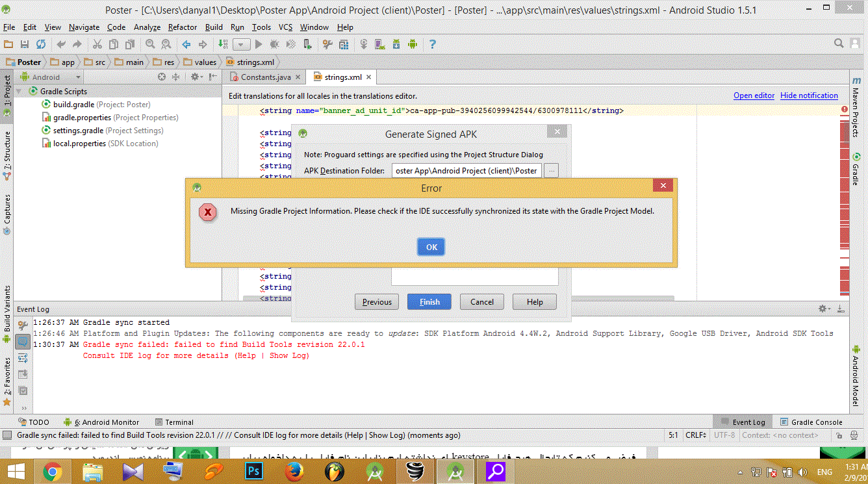Toggle balloon notifications icon in Event Log
Image resolution: width=868 pixels, height=484 pixels.
click(23, 340)
